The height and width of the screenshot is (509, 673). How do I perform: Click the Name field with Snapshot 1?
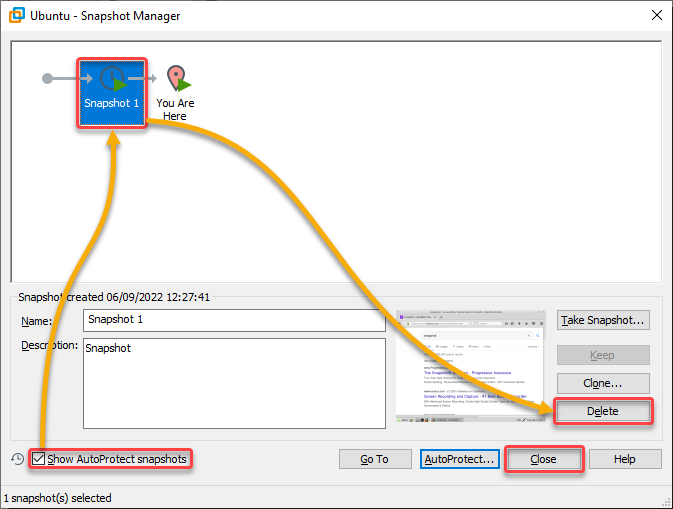coord(234,320)
